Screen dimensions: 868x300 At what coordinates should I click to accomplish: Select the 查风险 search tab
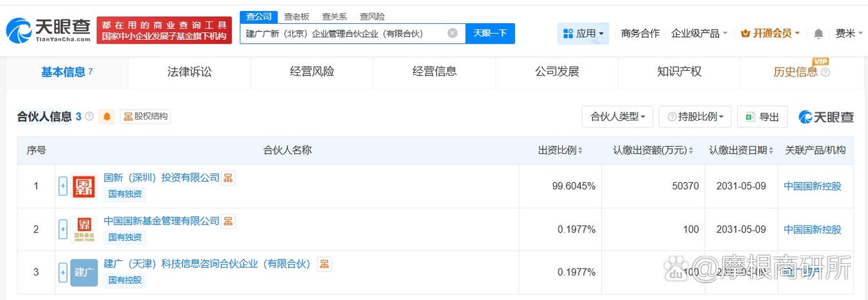coord(372,17)
